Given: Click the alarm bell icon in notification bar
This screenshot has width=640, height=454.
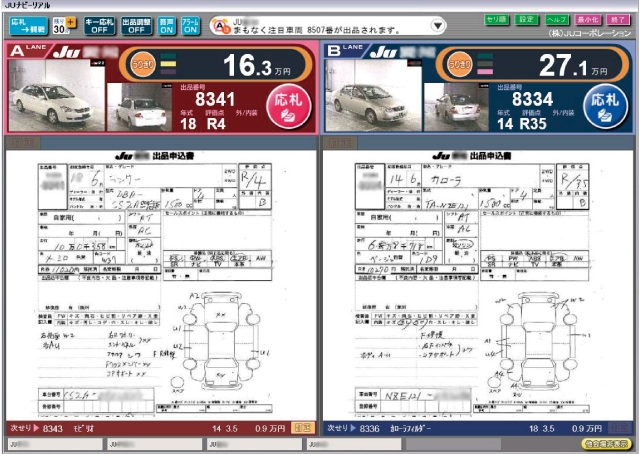Looking at the screenshot, I should tap(222, 27).
